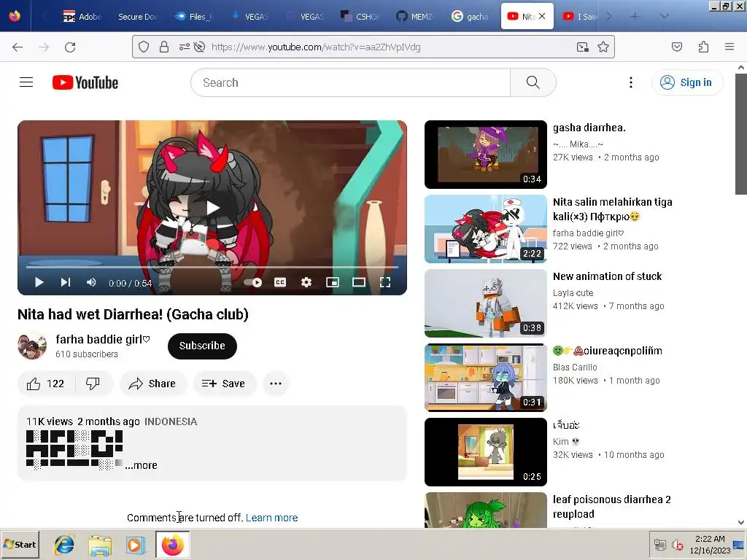This screenshot has width=747, height=560.
Task: Open Learn more link about comments
Action: (x=271, y=518)
